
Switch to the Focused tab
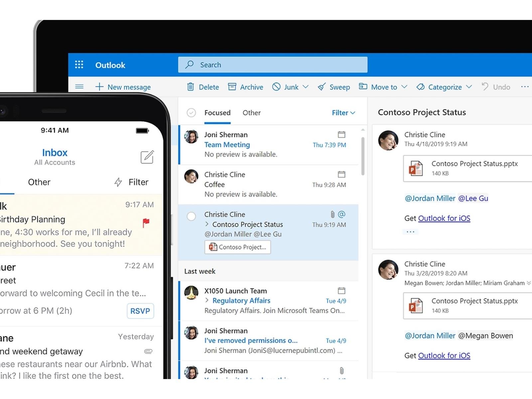217,113
